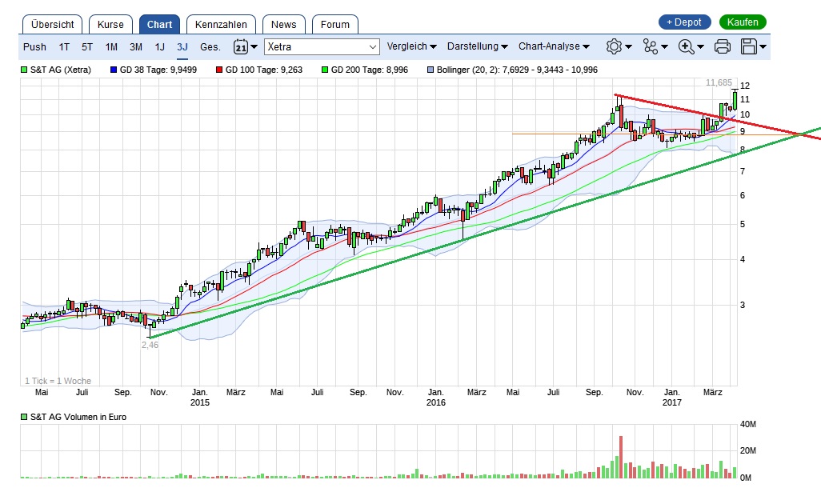Open the Chart-Analyse dropdown menu
821x504 pixels.
click(554, 46)
